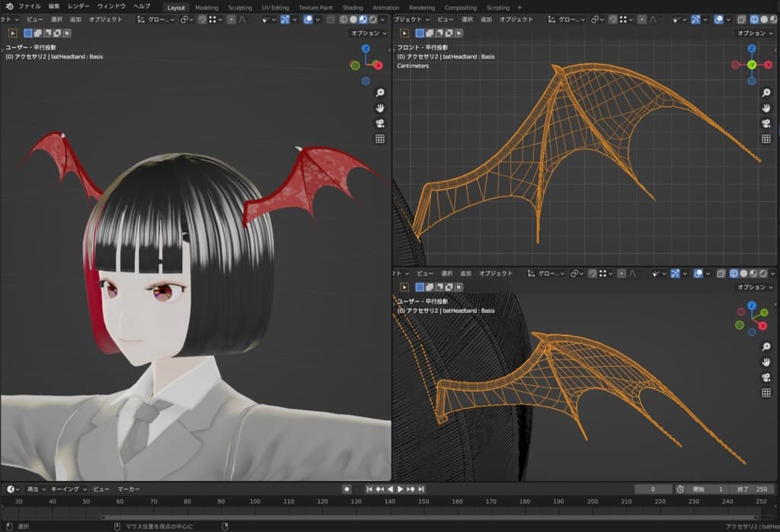
Task: Switch to the Sculpting workspace tab
Action: tap(240, 8)
